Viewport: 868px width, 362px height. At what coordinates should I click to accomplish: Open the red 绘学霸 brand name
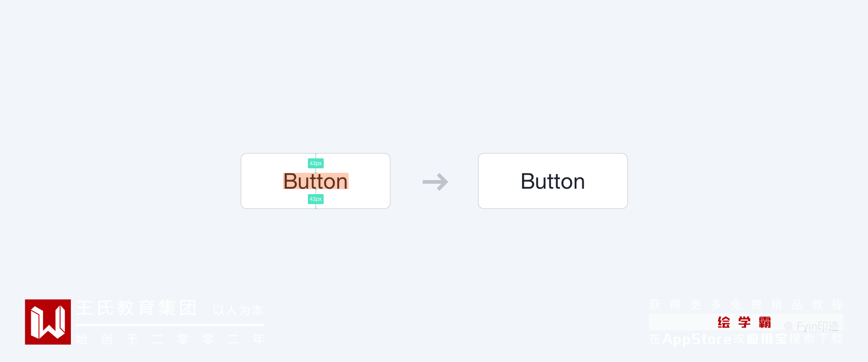pos(744,322)
